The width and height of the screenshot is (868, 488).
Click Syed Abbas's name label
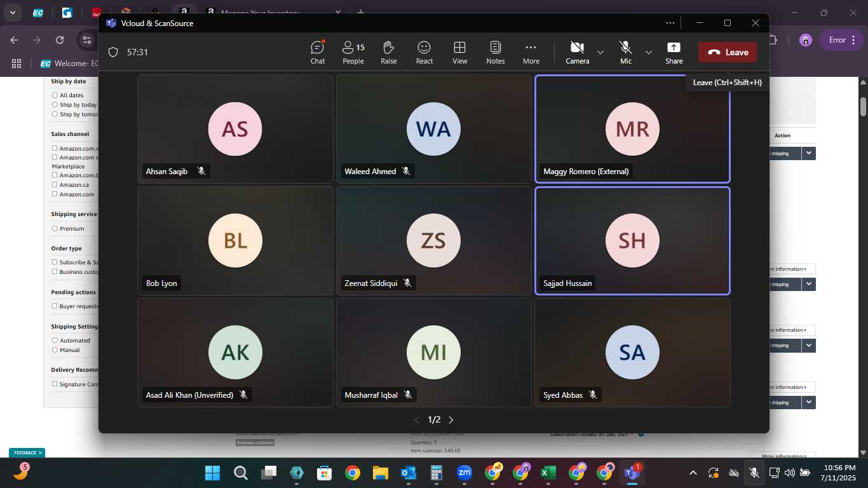click(563, 395)
